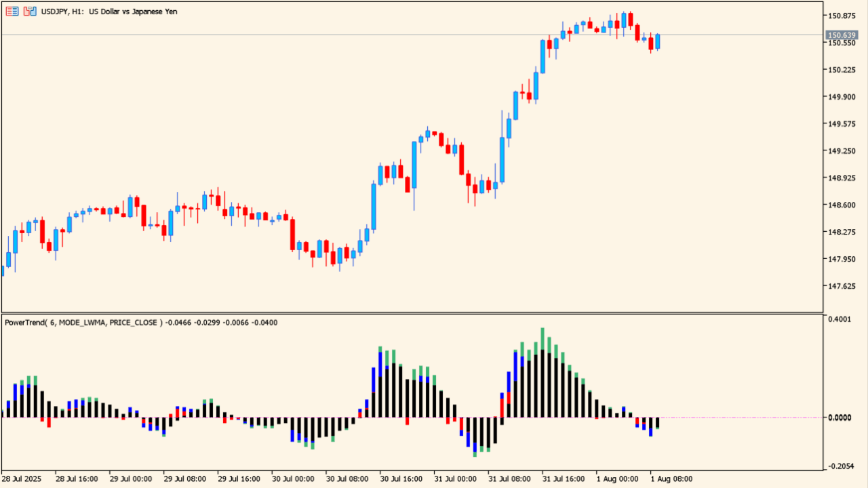This screenshot has width=868, height=488.
Task: Click the 31 Jul 08:00 time marker
Action: click(x=510, y=479)
